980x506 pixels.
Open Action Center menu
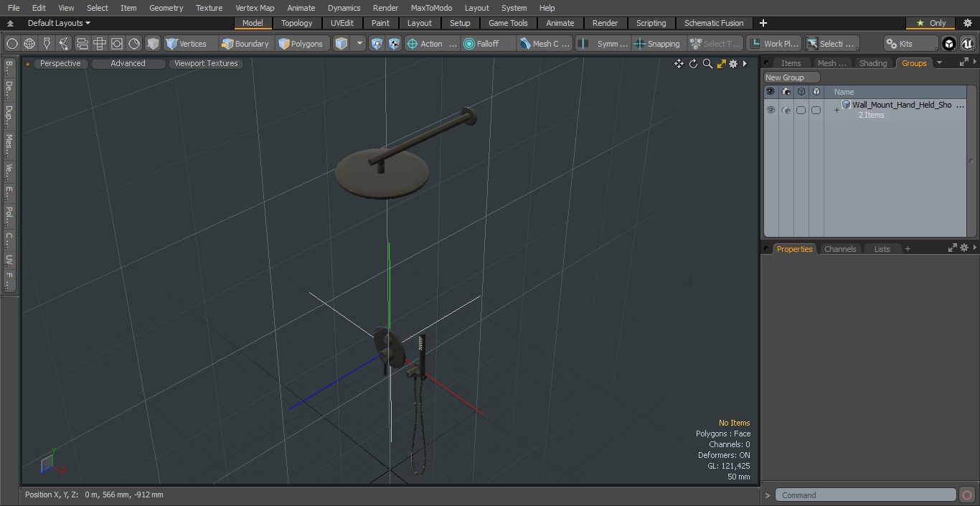pos(432,44)
